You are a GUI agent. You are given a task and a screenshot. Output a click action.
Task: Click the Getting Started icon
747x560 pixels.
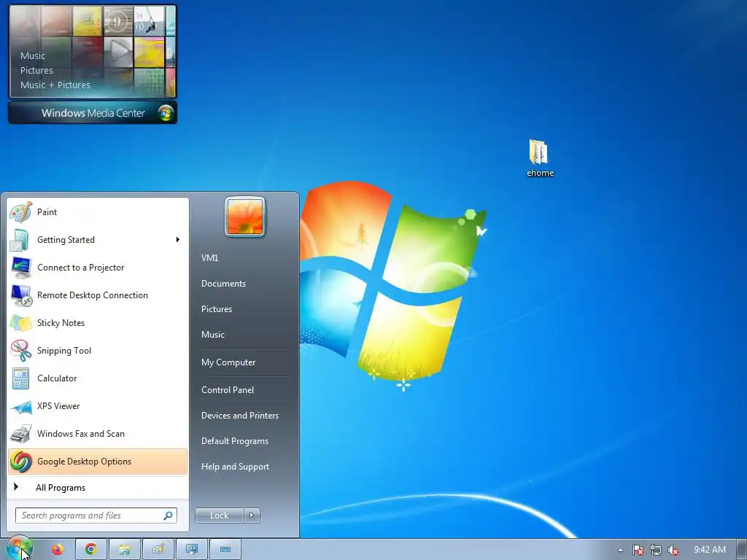[20, 240]
